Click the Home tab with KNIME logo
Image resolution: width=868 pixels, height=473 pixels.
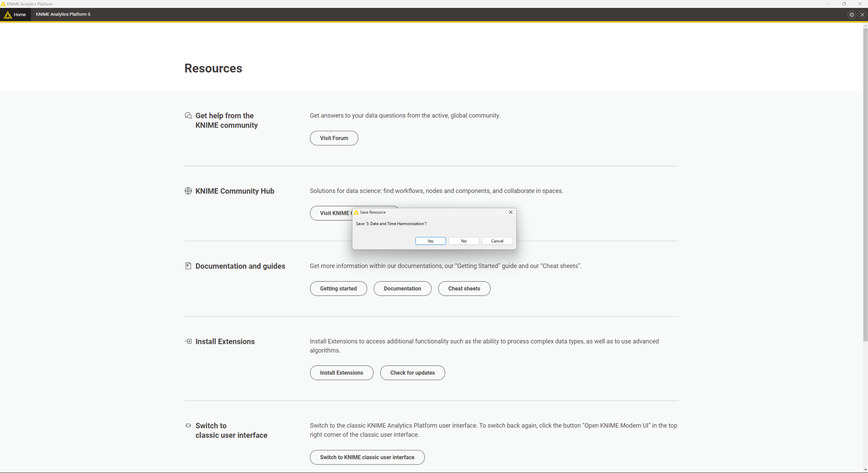click(15, 14)
